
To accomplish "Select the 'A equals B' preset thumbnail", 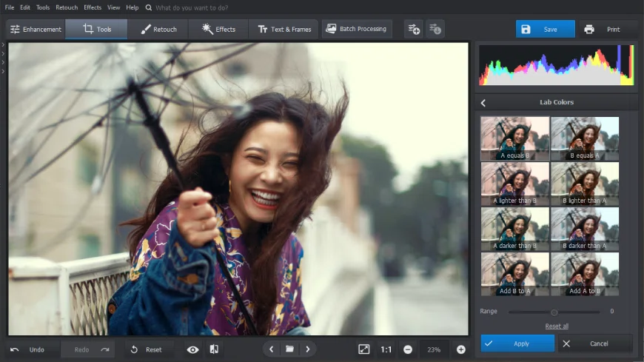I will (x=514, y=138).
